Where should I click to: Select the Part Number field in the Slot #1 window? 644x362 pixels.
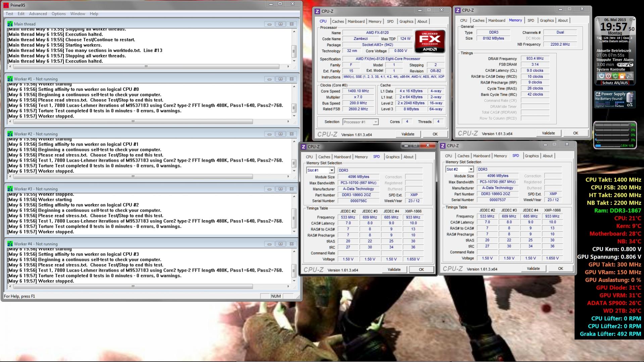358,195
